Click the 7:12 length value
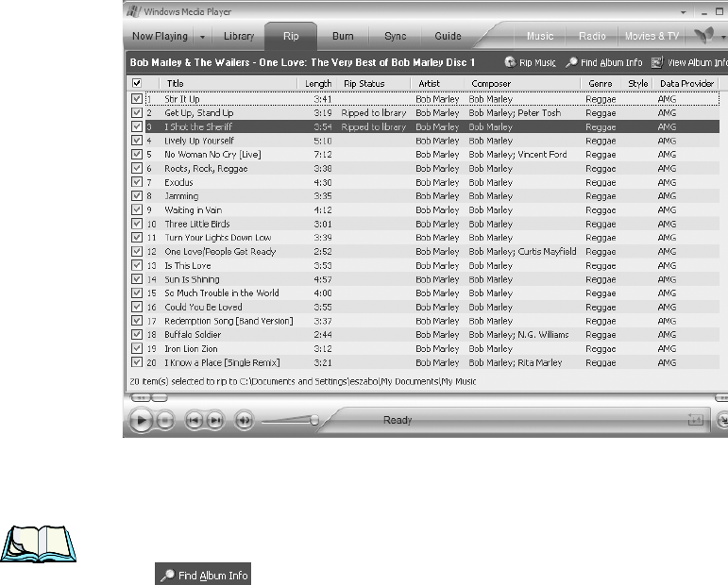 tap(323, 154)
